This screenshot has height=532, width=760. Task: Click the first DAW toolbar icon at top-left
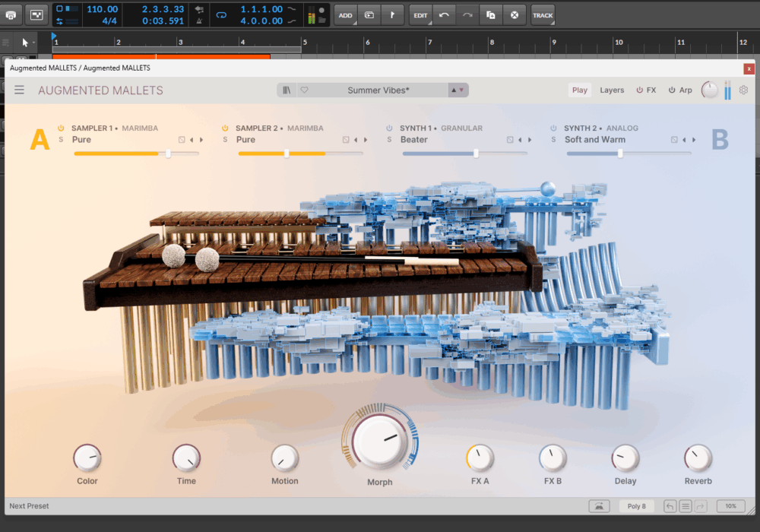(11, 15)
